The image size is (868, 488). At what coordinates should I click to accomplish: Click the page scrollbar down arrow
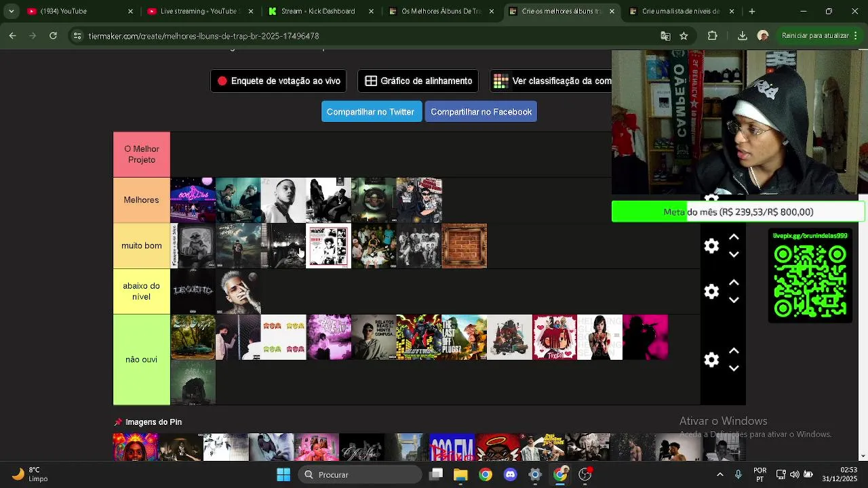click(x=863, y=456)
